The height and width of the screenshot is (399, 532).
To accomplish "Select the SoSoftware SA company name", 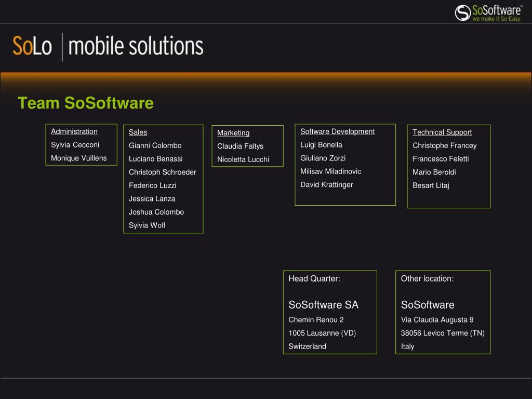I will point(323,304).
